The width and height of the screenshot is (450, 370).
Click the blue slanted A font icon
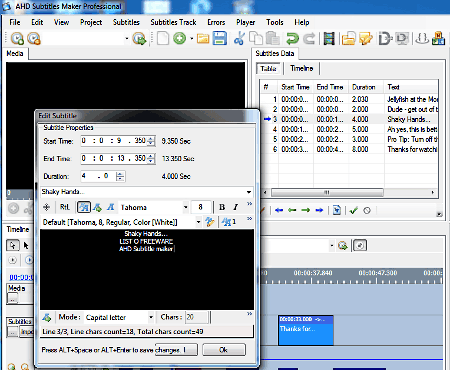tap(111, 207)
